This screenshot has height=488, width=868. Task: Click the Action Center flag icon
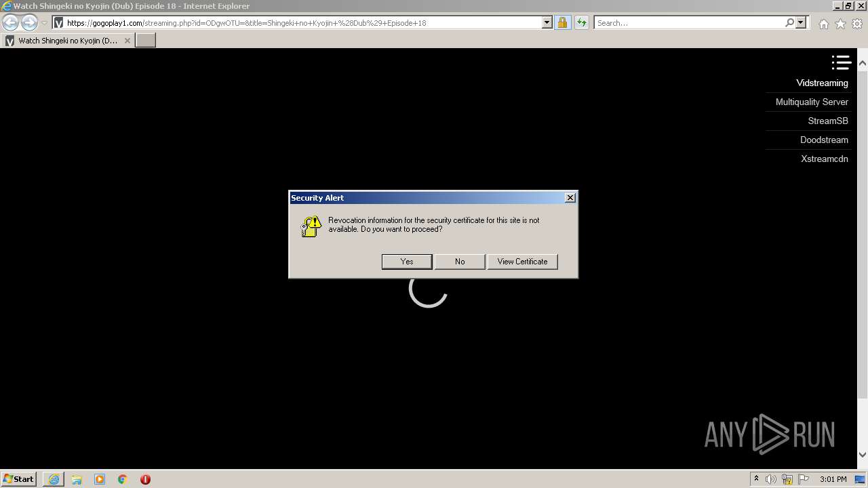[x=804, y=479]
